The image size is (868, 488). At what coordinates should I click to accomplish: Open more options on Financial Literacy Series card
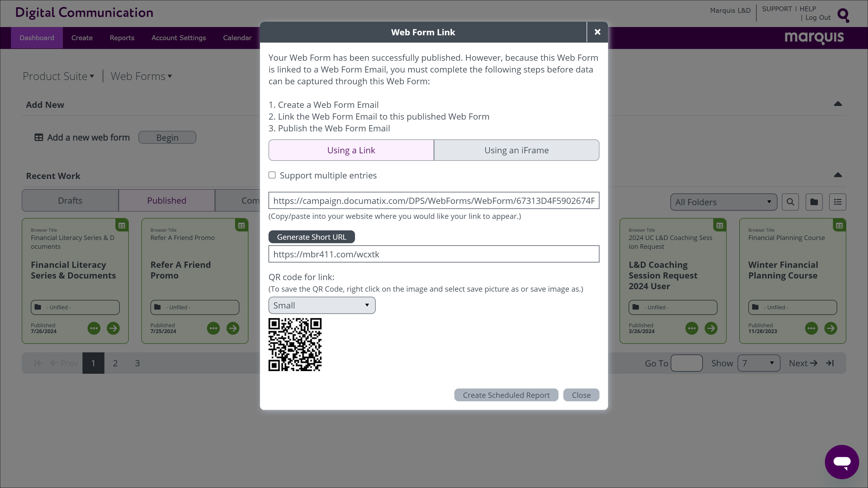[x=94, y=328]
